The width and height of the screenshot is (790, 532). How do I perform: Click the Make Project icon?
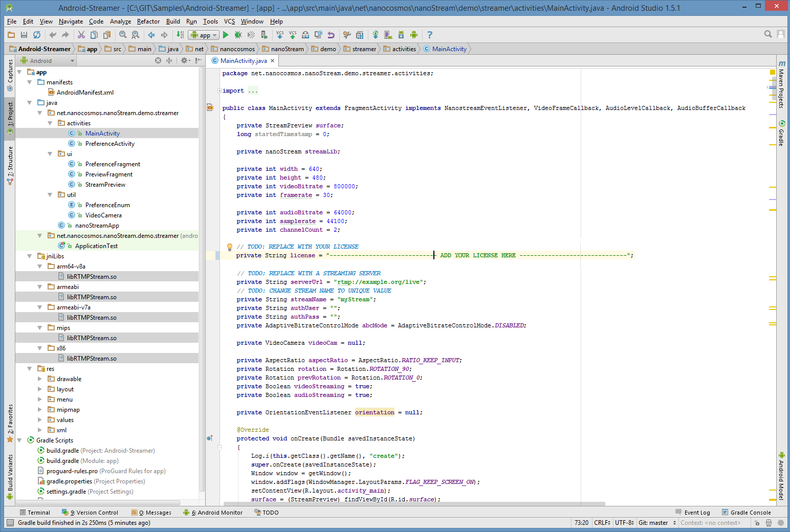[x=180, y=35]
